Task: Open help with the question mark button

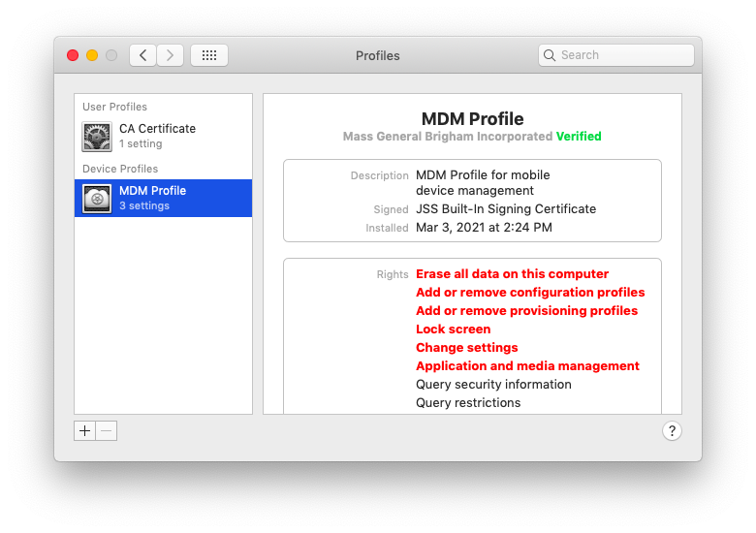Action: (673, 431)
